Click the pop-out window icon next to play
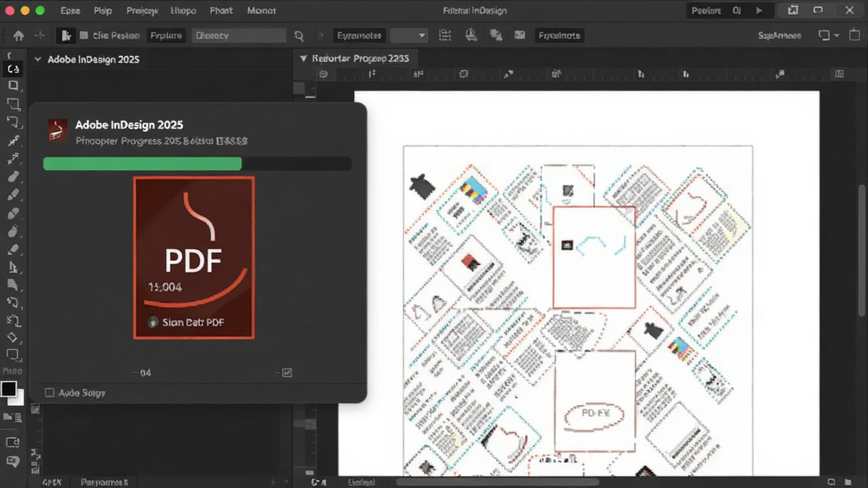The image size is (868, 488). click(x=793, y=10)
